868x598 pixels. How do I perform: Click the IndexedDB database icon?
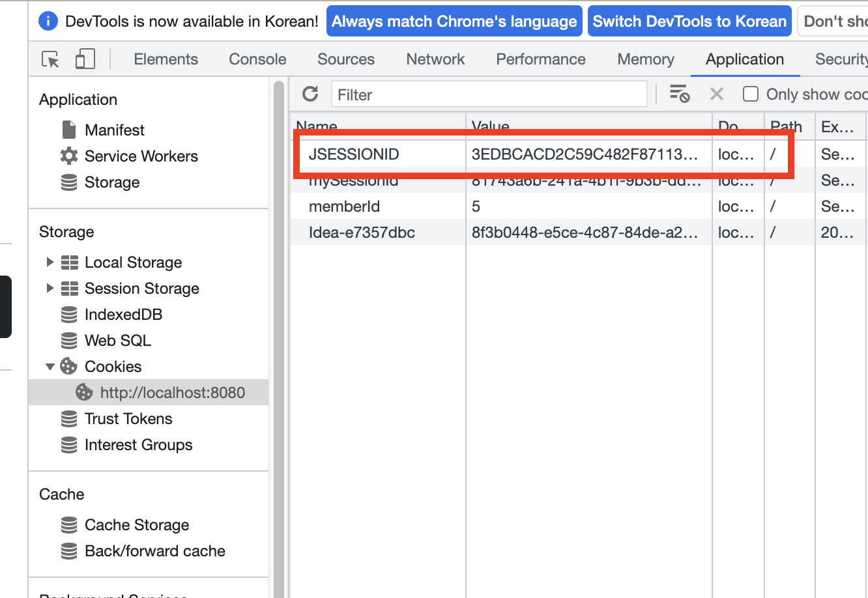[69, 314]
